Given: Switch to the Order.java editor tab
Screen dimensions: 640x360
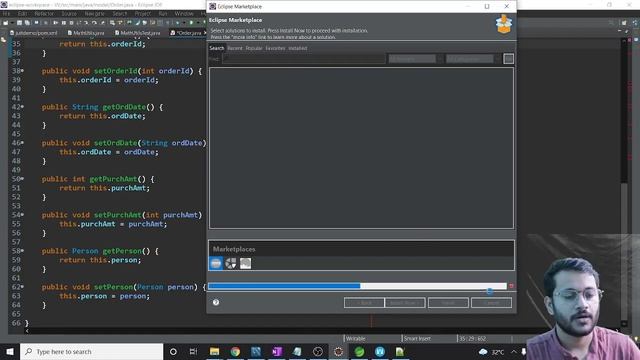Looking at the screenshot, I should 187,33.
